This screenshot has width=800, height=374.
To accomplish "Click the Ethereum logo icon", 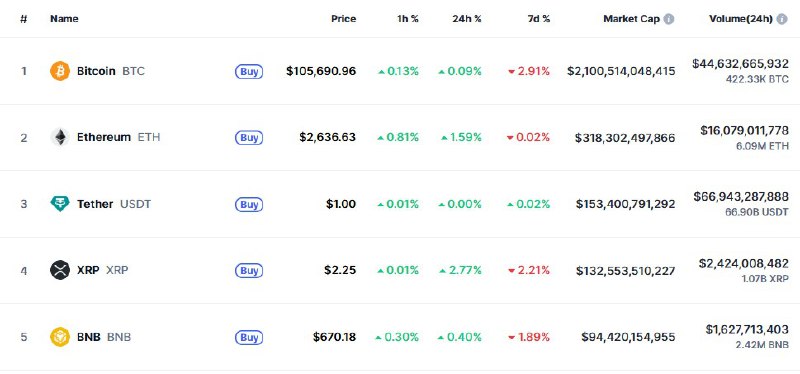I will pos(60,137).
